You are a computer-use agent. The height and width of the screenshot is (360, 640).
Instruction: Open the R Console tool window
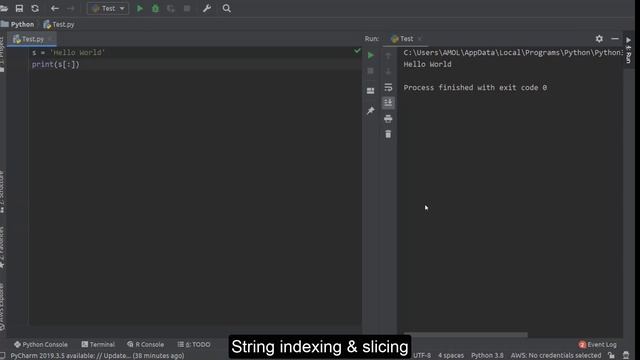pos(145,344)
